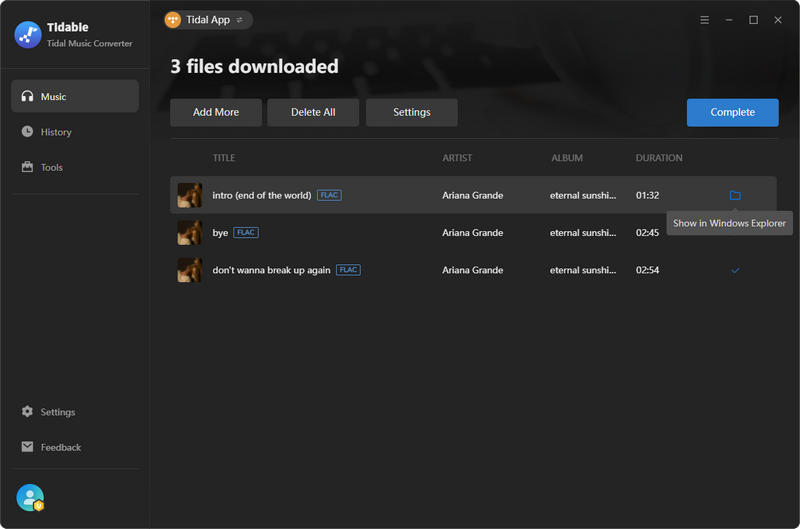Open the Music section
The height and width of the screenshot is (529, 800).
click(x=75, y=96)
